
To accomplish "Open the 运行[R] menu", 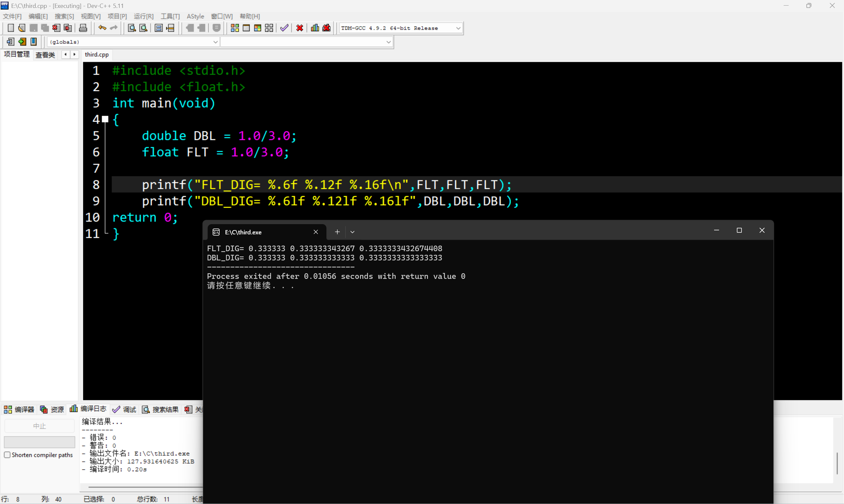I will [143, 16].
